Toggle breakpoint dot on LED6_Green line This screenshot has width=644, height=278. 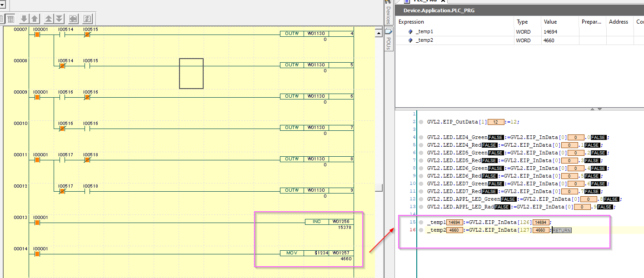click(421, 169)
